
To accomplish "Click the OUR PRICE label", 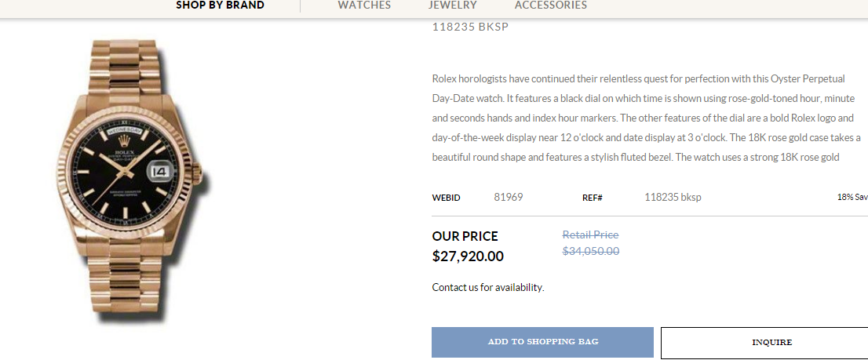I will (465, 236).
